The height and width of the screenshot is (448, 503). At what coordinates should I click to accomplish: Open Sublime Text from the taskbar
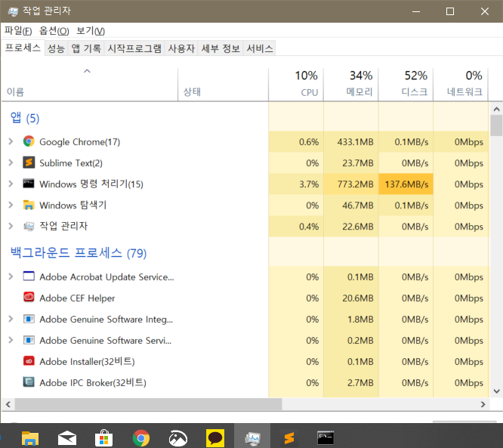289,438
